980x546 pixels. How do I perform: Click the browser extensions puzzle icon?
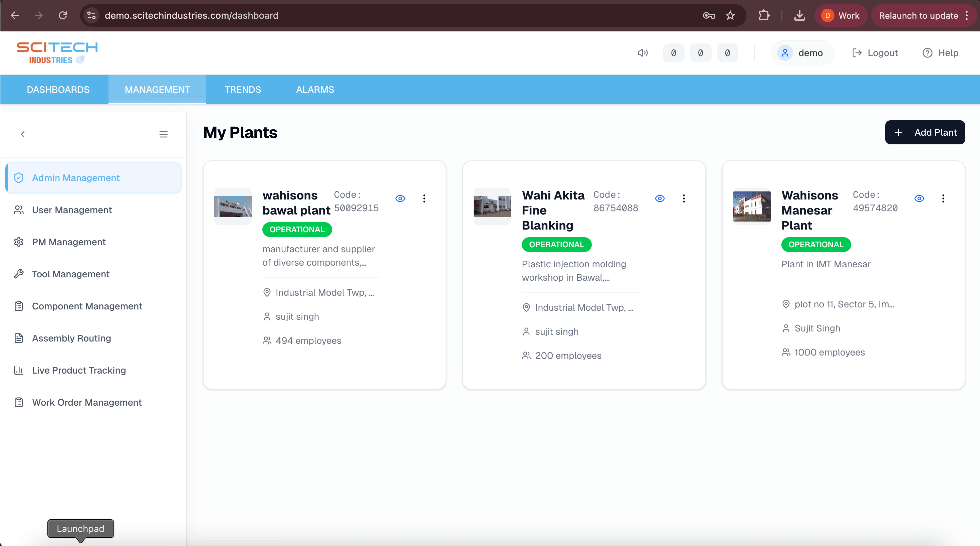[763, 15]
